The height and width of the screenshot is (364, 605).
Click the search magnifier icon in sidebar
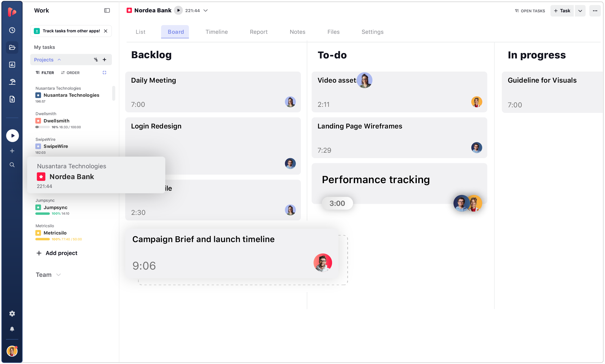[x=12, y=165]
